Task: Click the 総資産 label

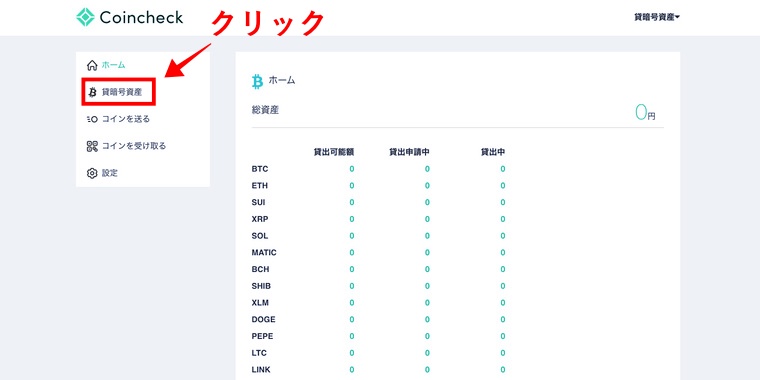Action: pos(265,110)
